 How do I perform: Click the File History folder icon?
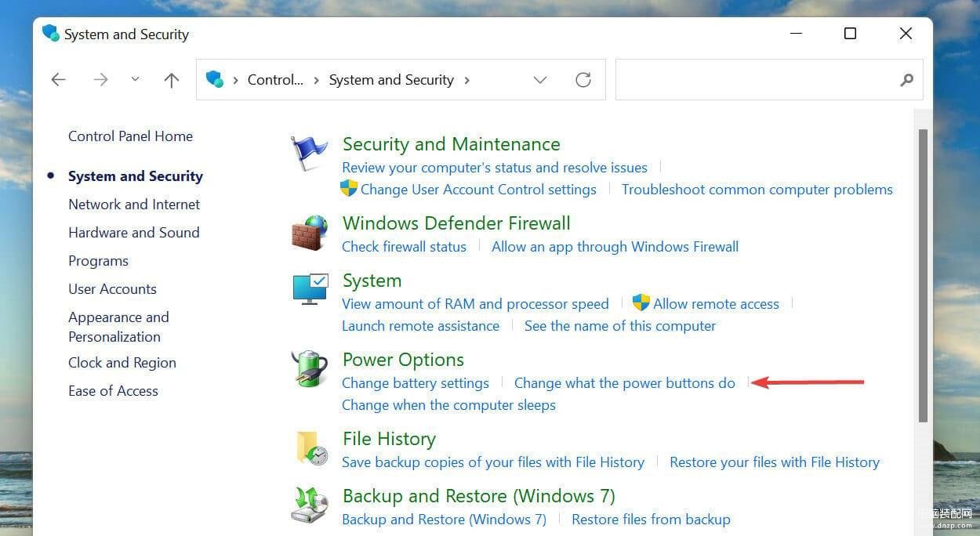pyautogui.click(x=311, y=448)
